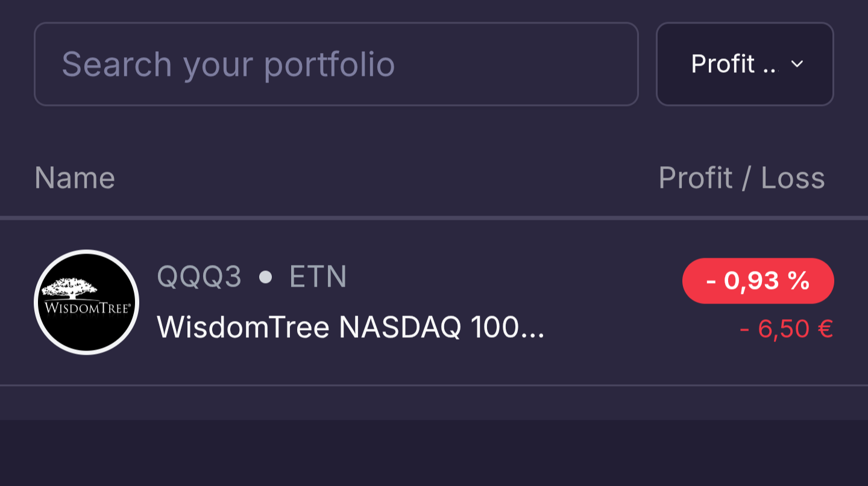Sort by the Profit / Loss column header

tap(741, 178)
